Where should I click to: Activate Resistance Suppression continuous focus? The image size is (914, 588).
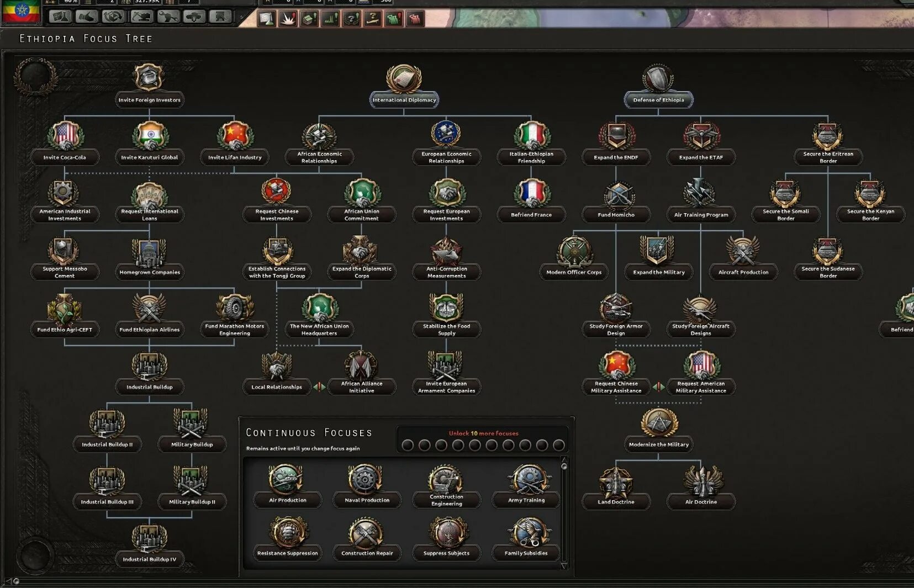coord(287,539)
